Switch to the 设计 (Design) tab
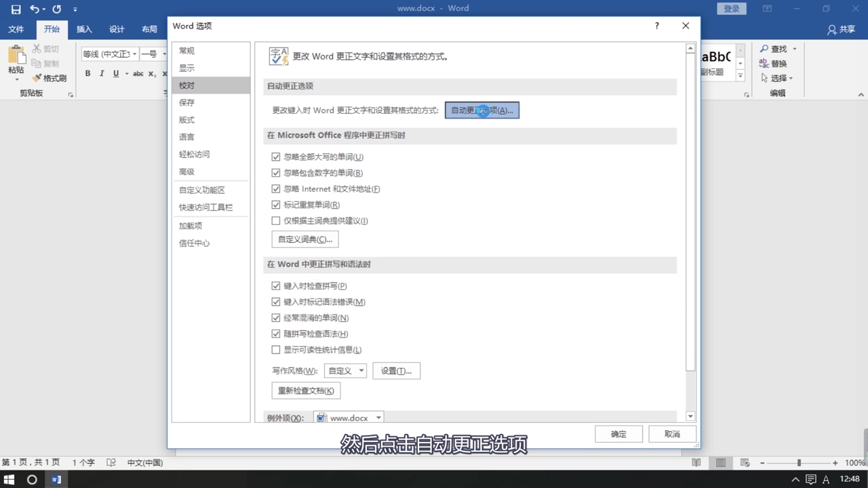 tap(117, 29)
